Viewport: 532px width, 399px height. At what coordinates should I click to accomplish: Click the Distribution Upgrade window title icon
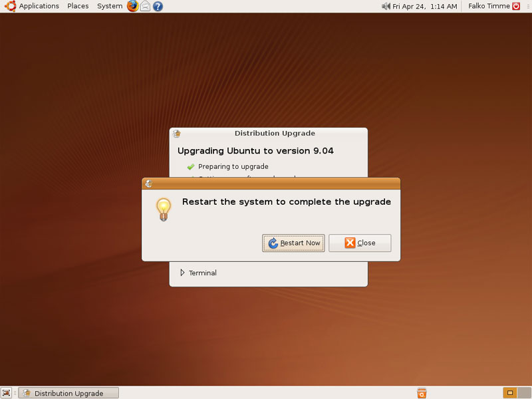click(176, 134)
